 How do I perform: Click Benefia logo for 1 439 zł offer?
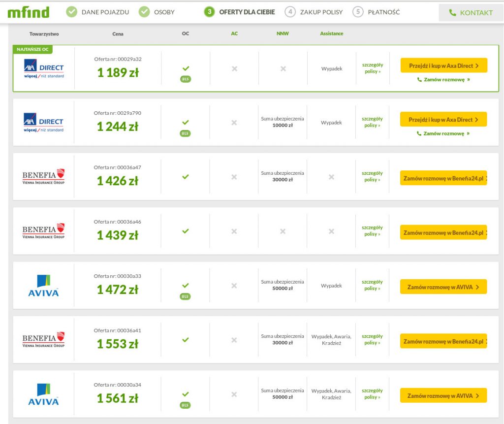(x=43, y=231)
